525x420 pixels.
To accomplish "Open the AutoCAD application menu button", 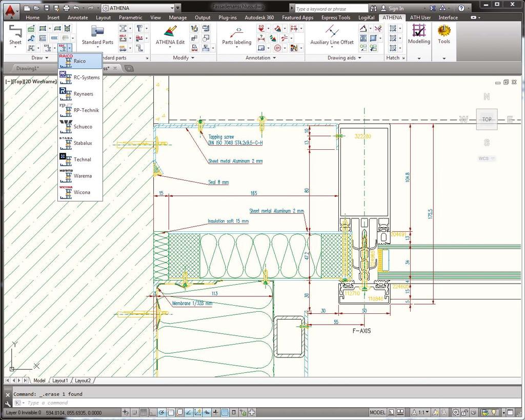I will click(x=12, y=11).
